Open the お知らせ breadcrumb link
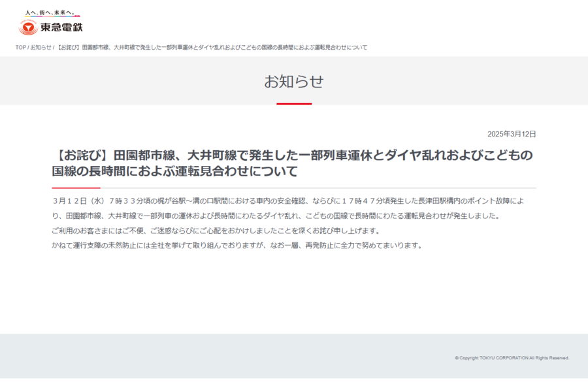 click(x=41, y=47)
